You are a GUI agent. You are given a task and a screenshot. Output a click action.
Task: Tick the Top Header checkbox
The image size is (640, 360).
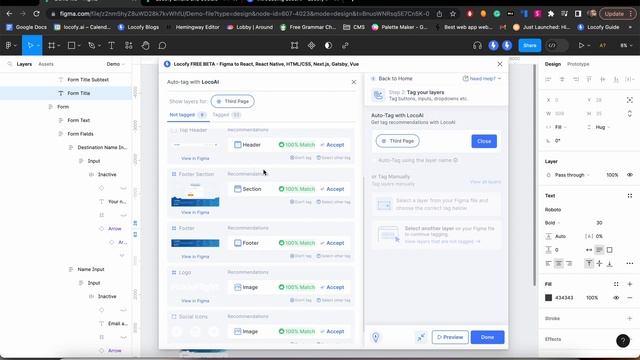(x=174, y=130)
